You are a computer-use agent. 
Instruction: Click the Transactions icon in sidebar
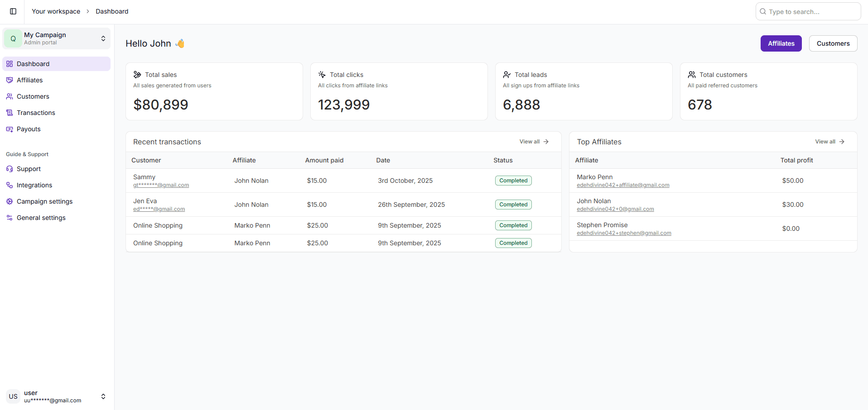click(10, 113)
